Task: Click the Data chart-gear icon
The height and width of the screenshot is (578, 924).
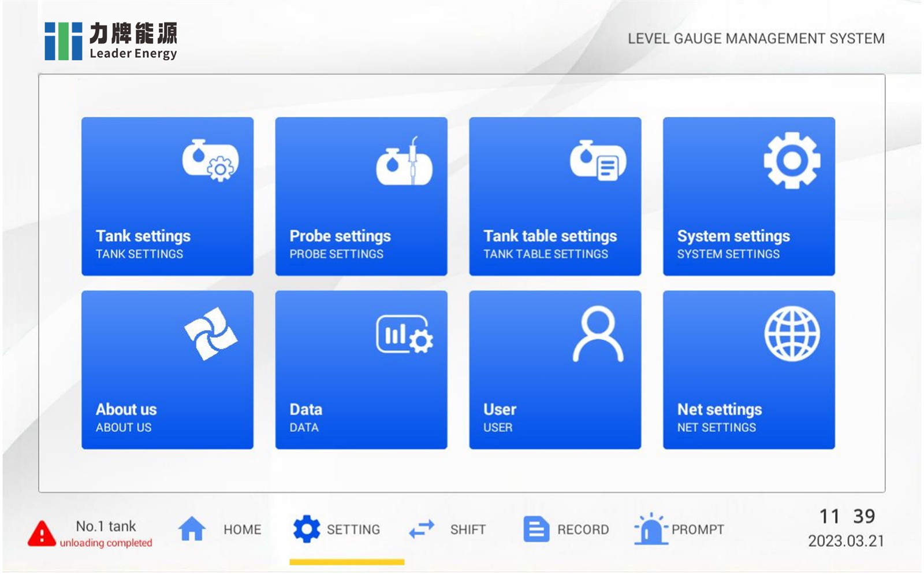Action: pyautogui.click(x=404, y=334)
